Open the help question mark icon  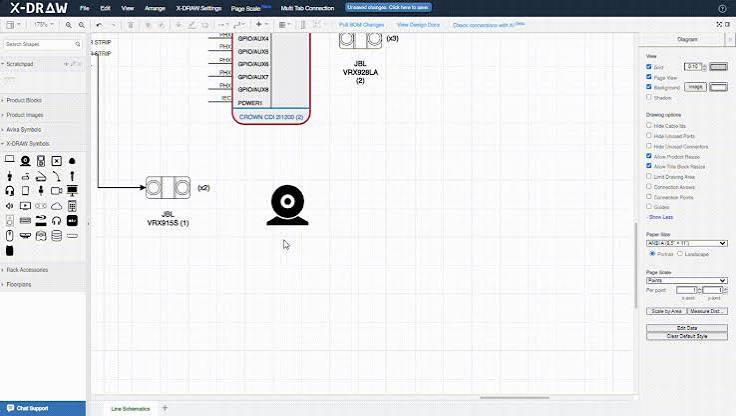coord(722,8)
